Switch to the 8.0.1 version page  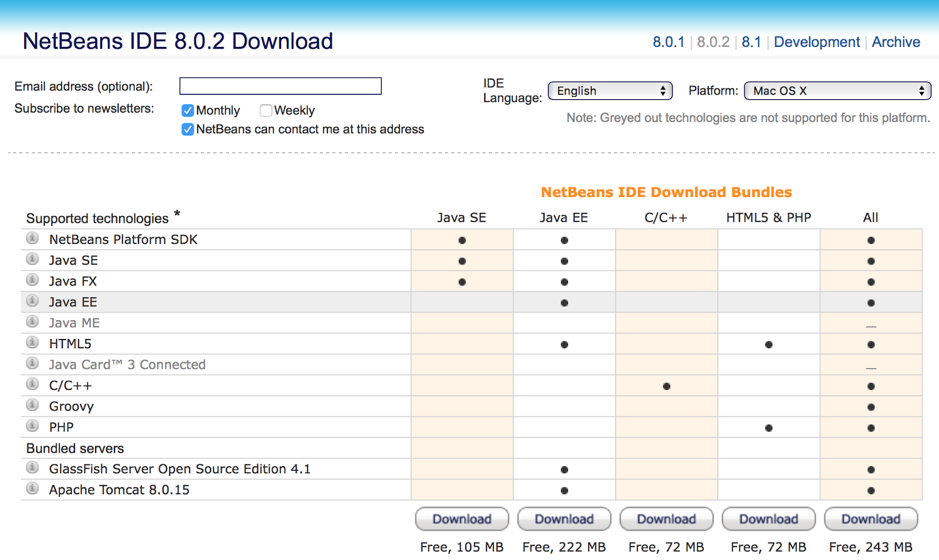668,42
